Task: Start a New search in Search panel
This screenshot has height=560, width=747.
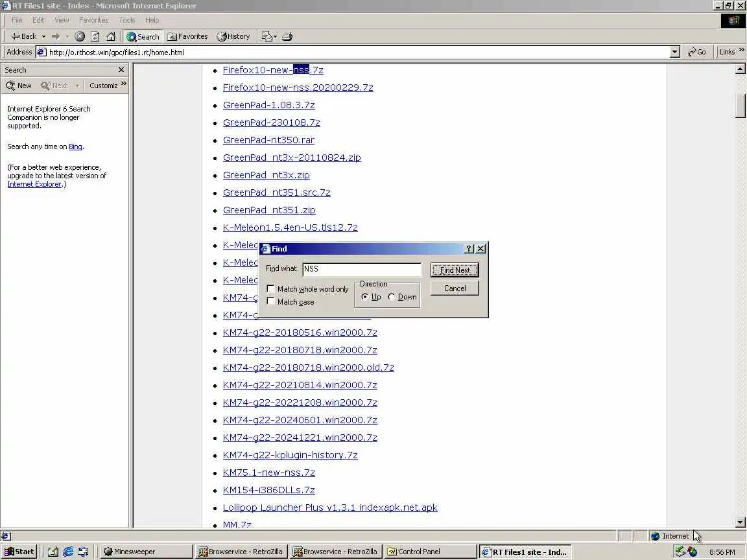Action: pos(19,86)
